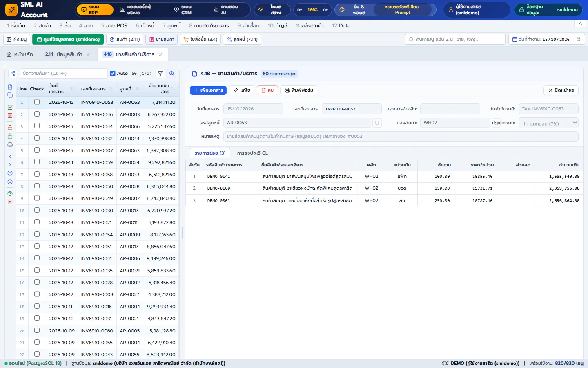Click the orange lock icon in sidebar
This screenshot has height=368, width=588.
(x=10, y=128)
